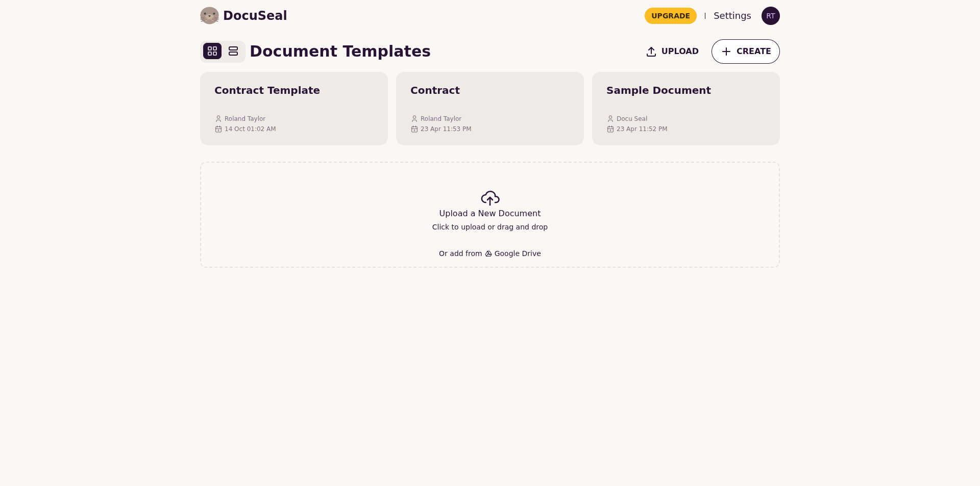
Task: Click author icon on Contract Template card
Action: tap(218, 119)
